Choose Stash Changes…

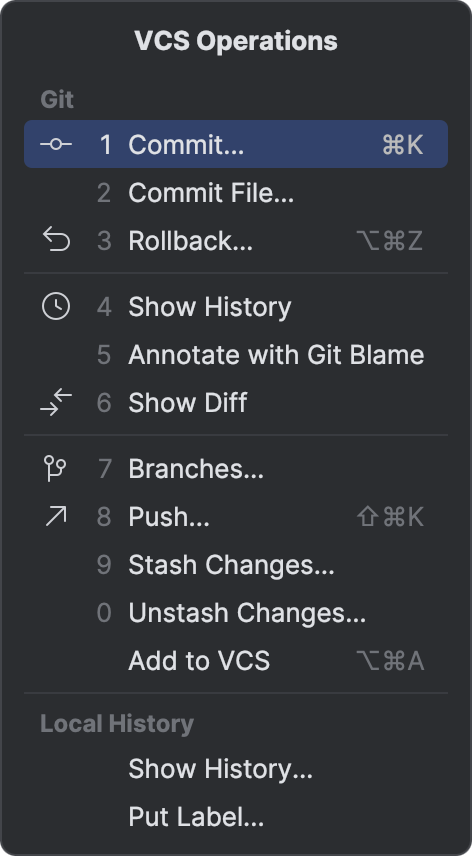pyautogui.click(x=236, y=565)
